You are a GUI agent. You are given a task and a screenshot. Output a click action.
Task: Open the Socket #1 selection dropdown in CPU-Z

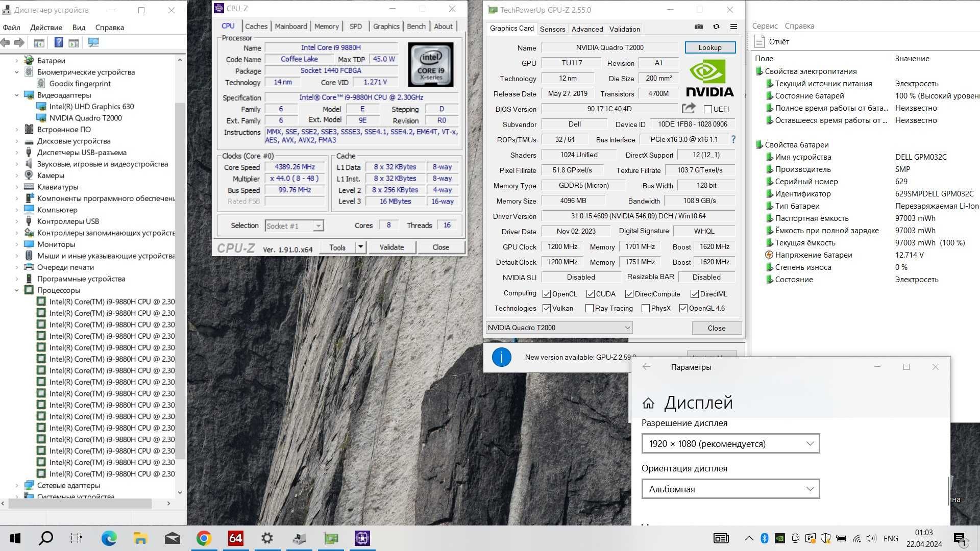pos(295,226)
